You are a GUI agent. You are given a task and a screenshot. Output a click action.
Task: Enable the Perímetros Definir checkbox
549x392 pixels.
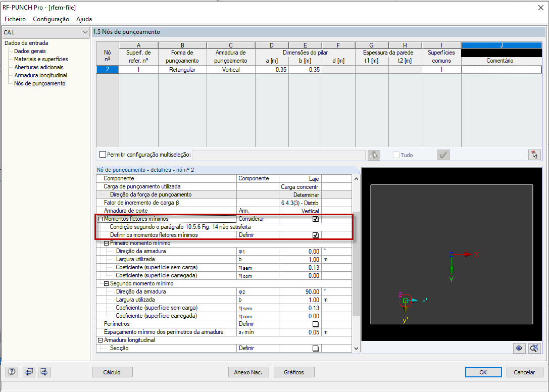pos(316,324)
